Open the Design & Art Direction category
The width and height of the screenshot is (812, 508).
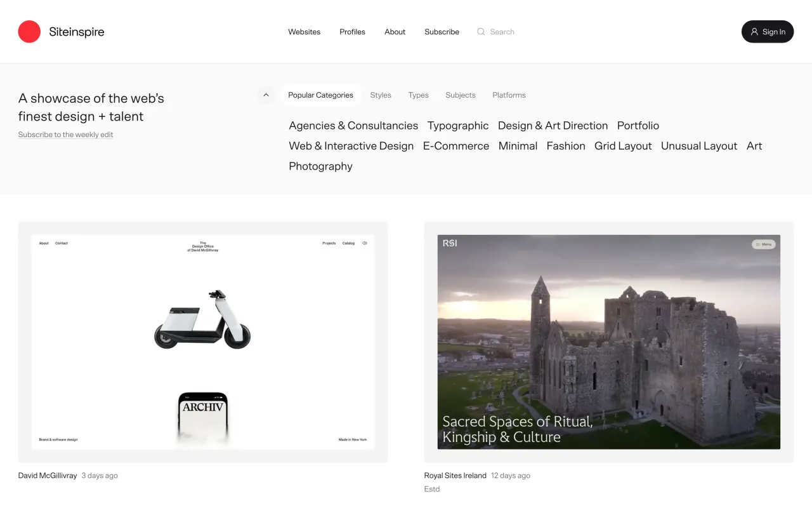(553, 126)
